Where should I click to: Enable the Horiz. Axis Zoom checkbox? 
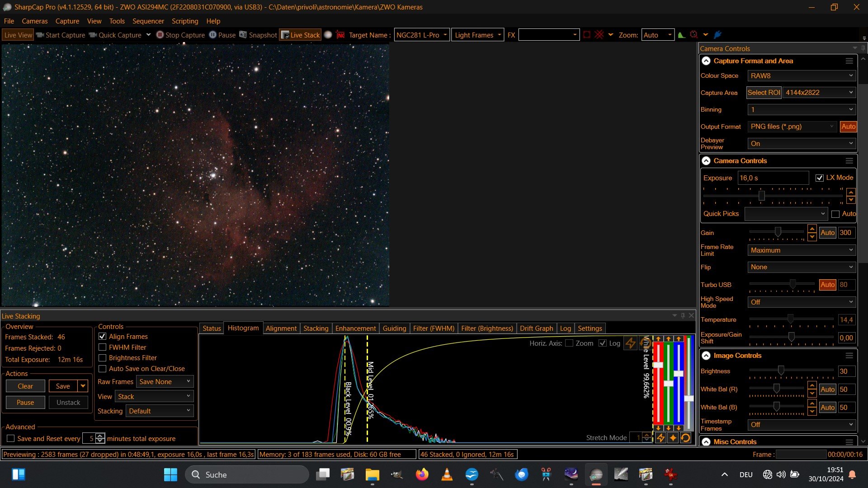coord(569,343)
